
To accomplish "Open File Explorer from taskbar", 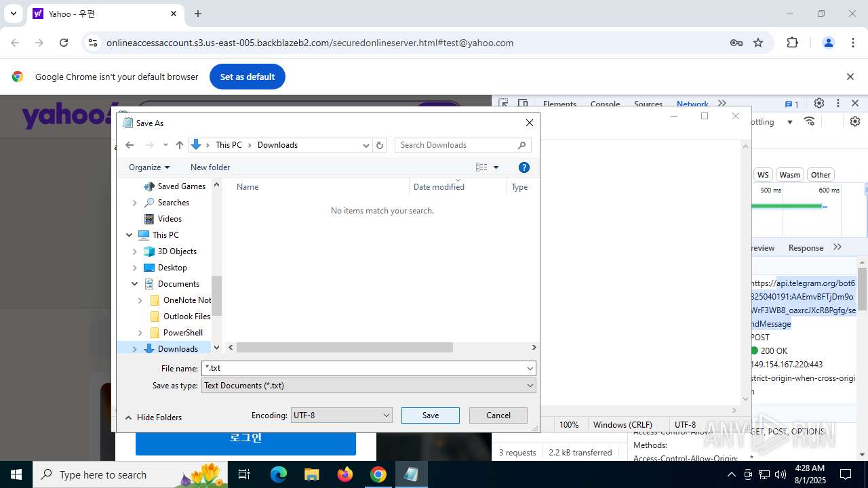I will (311, 474).
